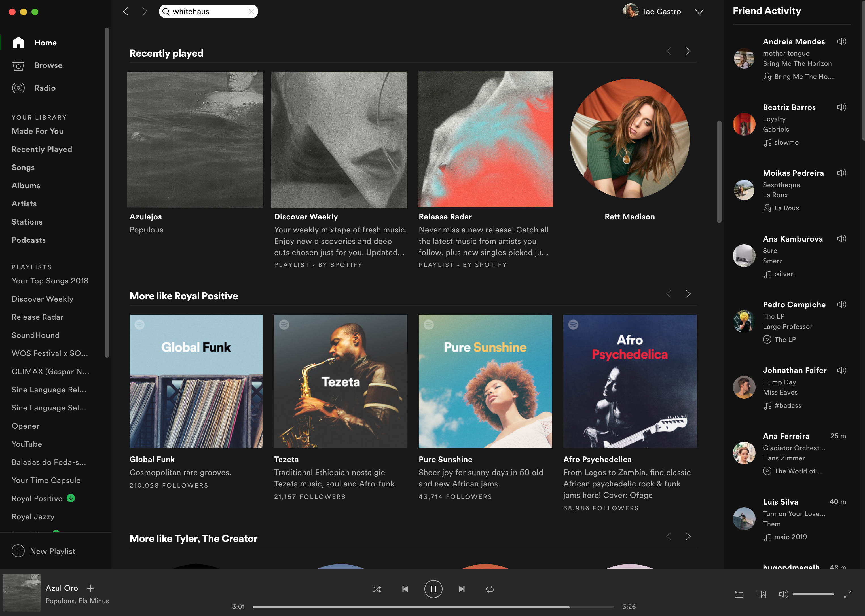
Task: Show previous More like Royal Positive items
Action: (669, 294)
